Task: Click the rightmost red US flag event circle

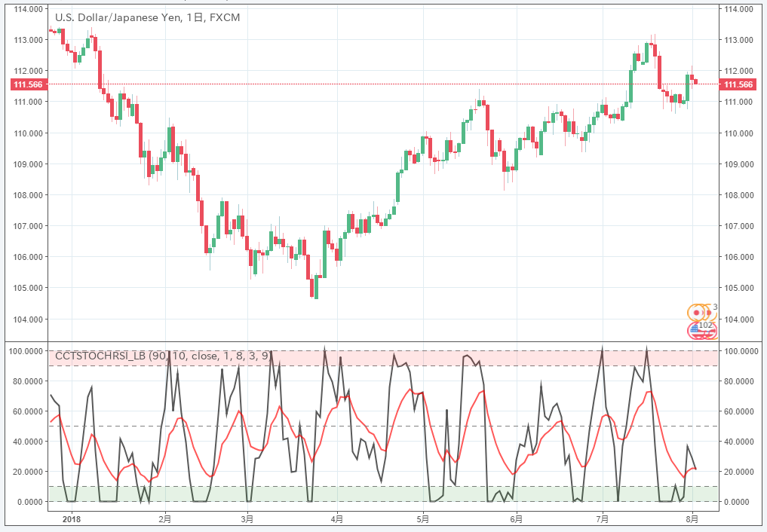Action: pos(710,332)
